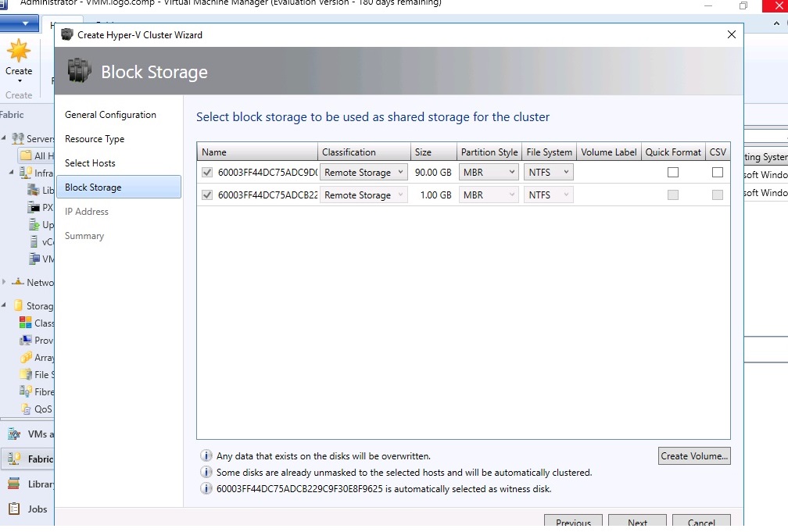
Task: Click the Volume Label cell for 90.00 GB disk
Action: click(608, 173)
